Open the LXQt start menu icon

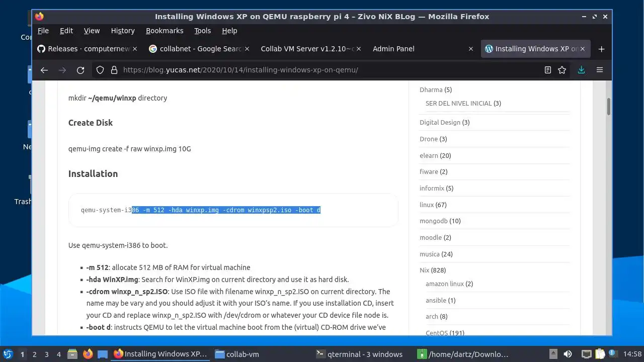8,354
